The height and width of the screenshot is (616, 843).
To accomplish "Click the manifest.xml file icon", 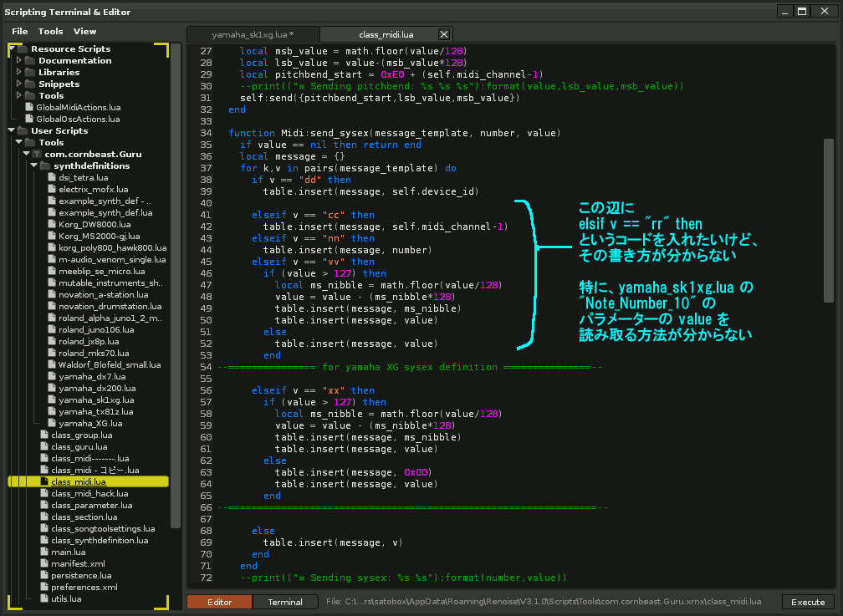I will [44, 563].
